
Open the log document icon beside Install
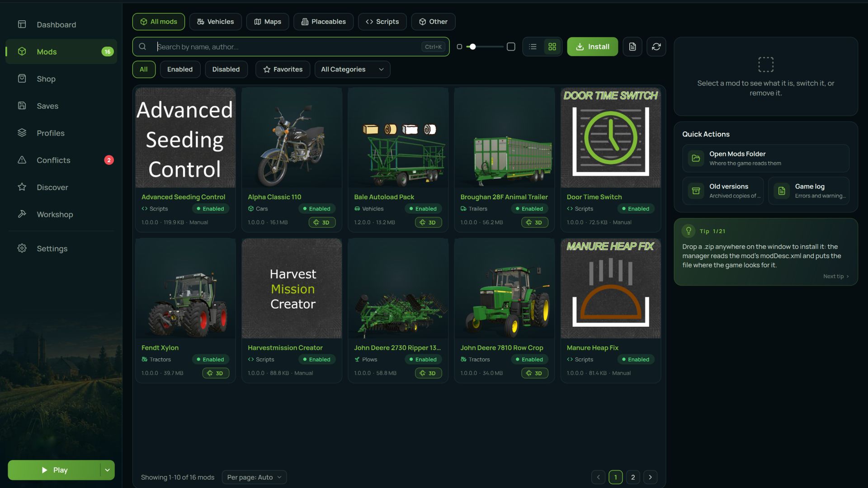[632, 47]
